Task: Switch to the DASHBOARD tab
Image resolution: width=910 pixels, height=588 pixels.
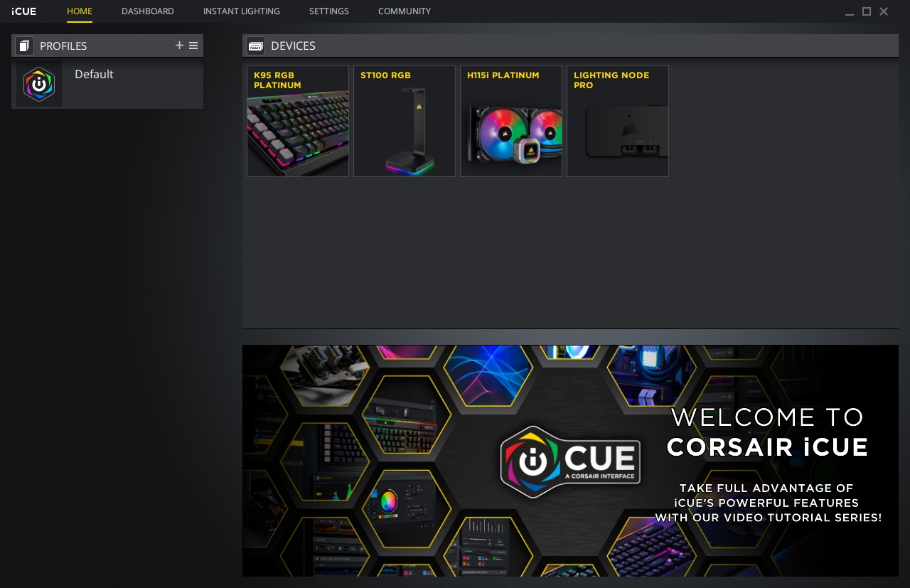Action: [x=147, y=11]
